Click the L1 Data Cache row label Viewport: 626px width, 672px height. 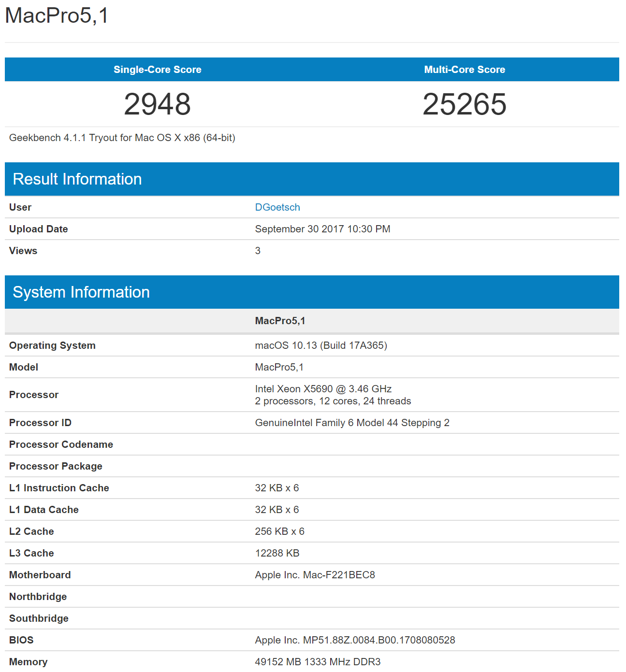pyautogui.click(x=44, y=510)
